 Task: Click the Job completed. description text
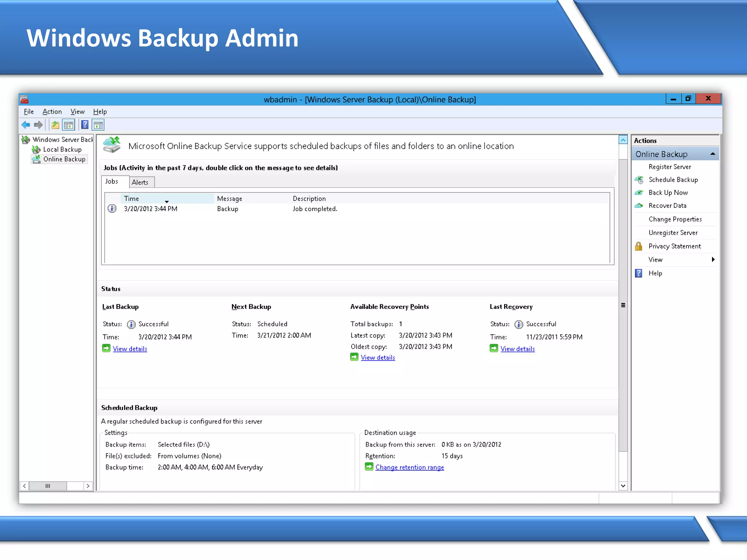pyautogui.click(x=315, y=209)
